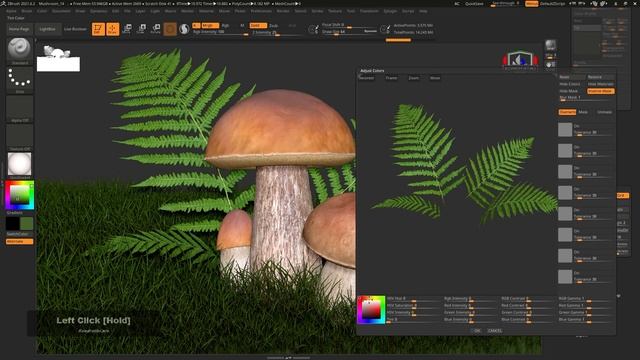Enable Zsub sculpt mode
The height and width of the screenshot is (360, 640).
[273, 25]
